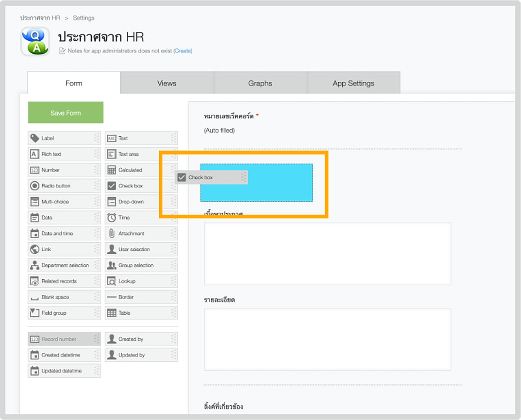Click the Attachment paperclip icon
The height and width of the screenshot is (420, 521).
[x=112, y=234]
